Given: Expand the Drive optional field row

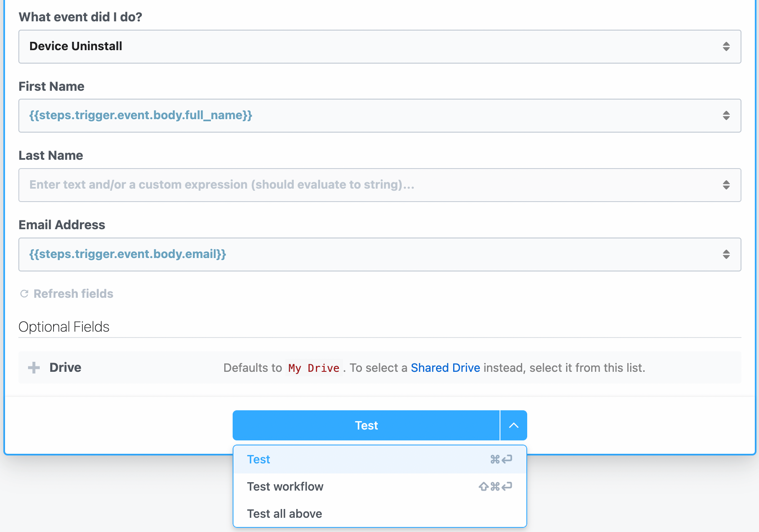Looking at the screenshot, I should click(x=379, y=368).
